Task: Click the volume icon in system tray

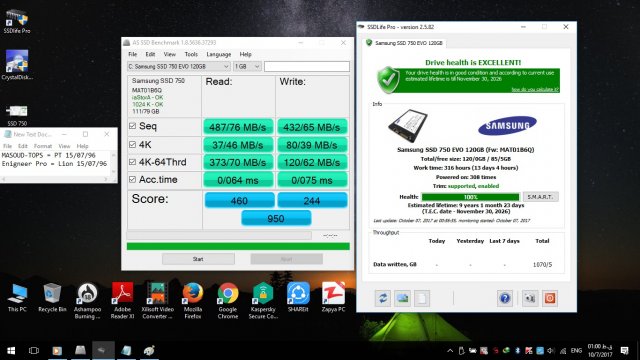Action: click(x=551, y=351)
